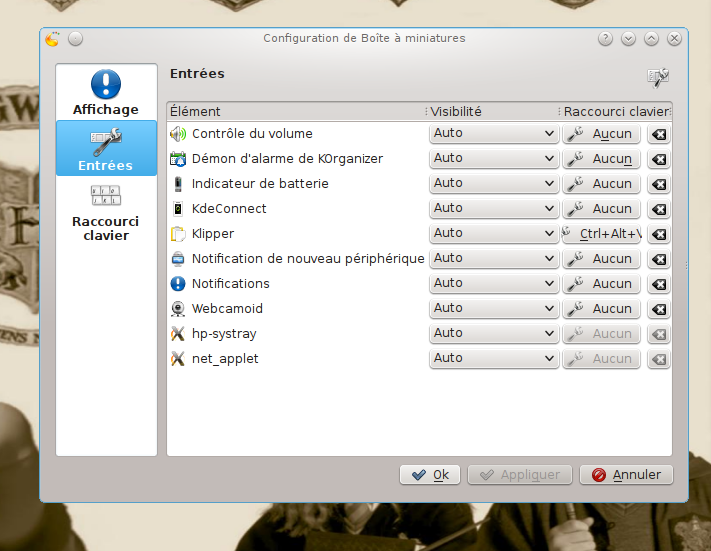The height and width of the screenshot is (551, 711).
Task: Sort by the Visibilité column header
Action: pos(493,112)
